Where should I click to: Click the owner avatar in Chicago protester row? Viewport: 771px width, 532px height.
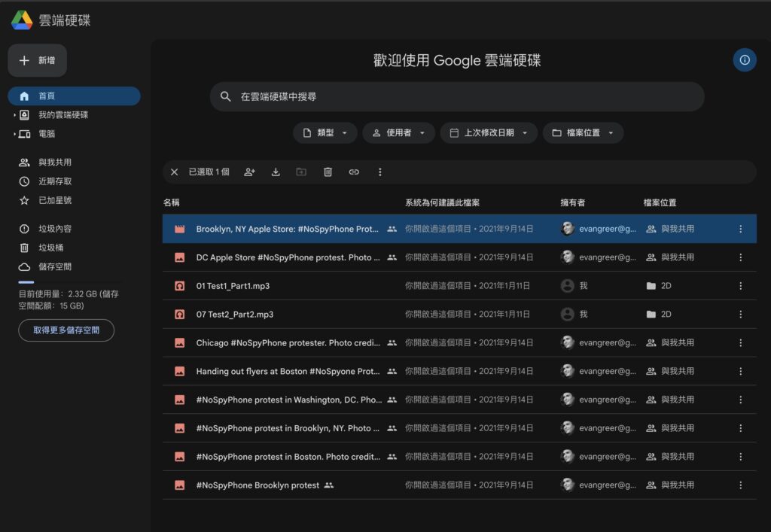[568, 343]
